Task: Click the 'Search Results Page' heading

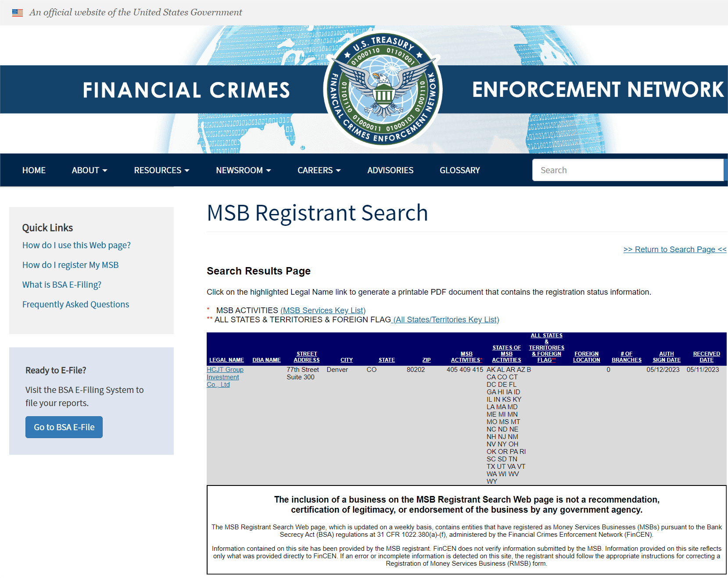Action: [258, 271]
